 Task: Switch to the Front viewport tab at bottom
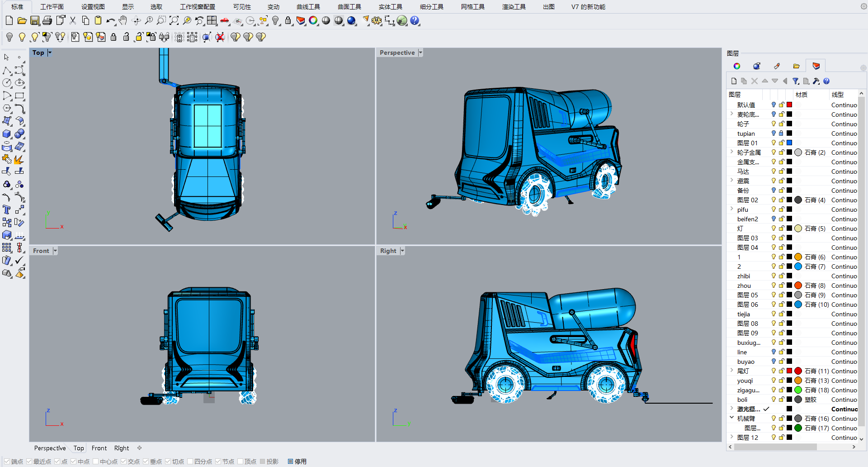pos(99,448)
